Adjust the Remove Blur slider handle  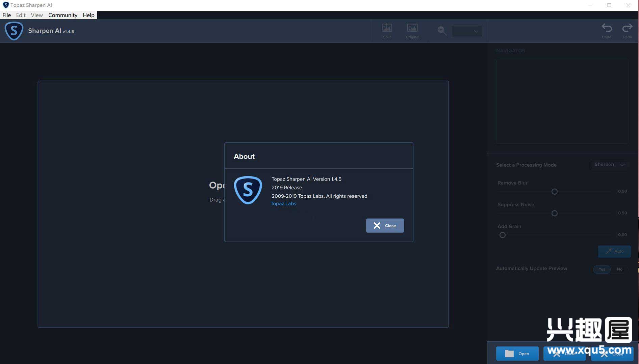click(x=554, y=192)
